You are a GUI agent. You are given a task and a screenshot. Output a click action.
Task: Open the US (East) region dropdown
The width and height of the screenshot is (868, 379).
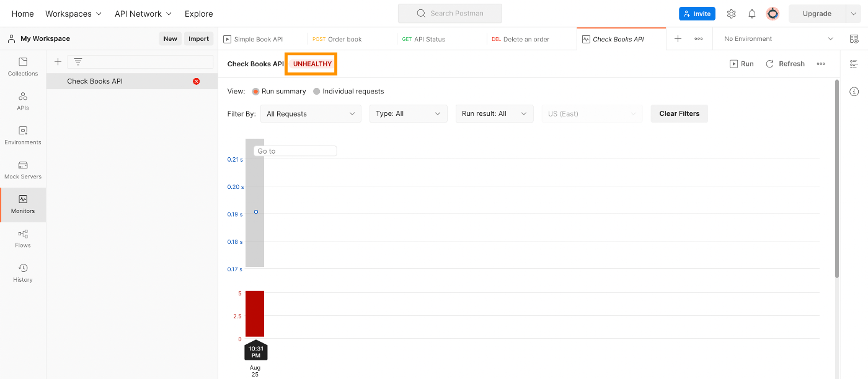[x=591, y=114]
